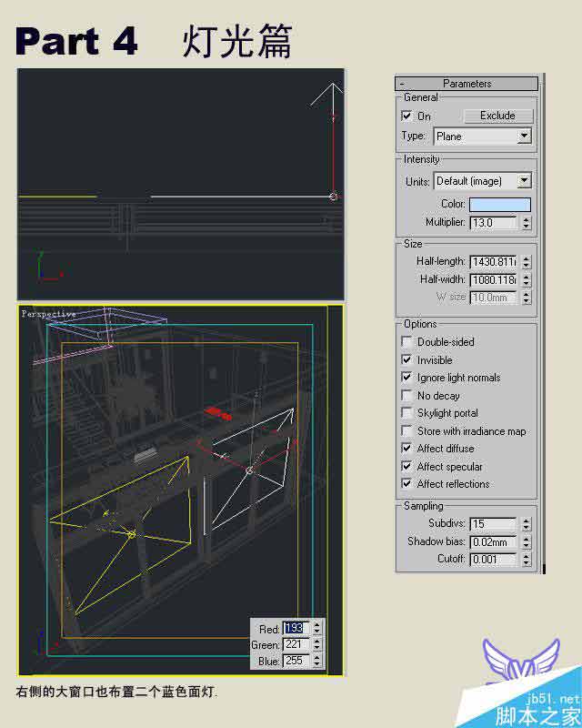Click the Perspective viewport label
Image resolution: width=582 pixels, height=728 pixels.
click(48, 314)
